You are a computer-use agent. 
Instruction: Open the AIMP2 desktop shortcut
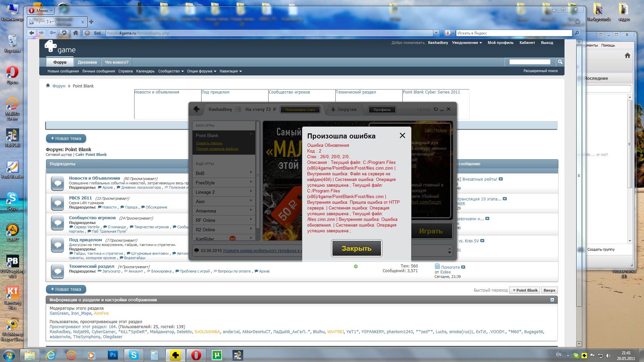pos(12,232)
